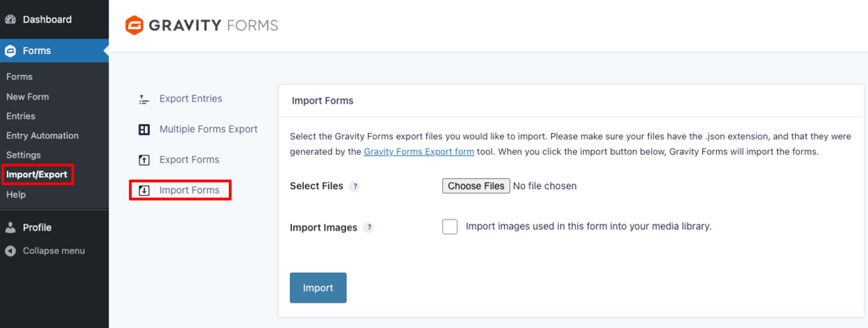Click the blue Import button
The height and width of the screenshot is (328, 868).
[318, 288]
